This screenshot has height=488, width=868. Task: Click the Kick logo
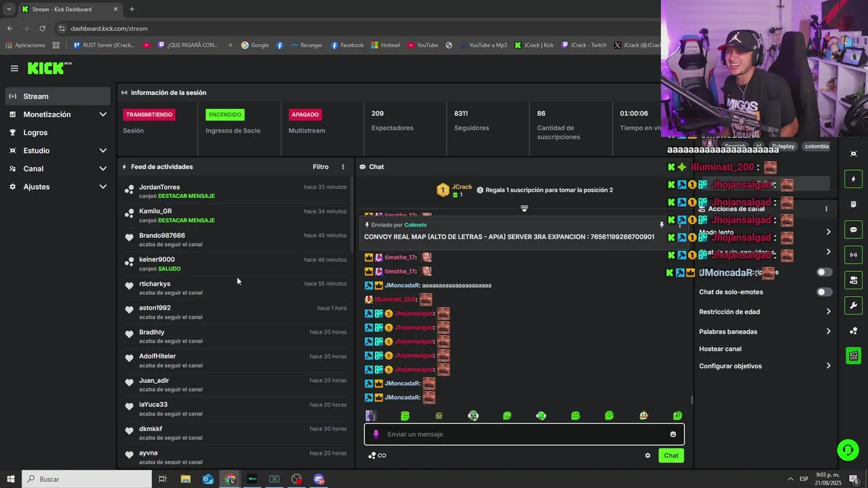[49, 68]
